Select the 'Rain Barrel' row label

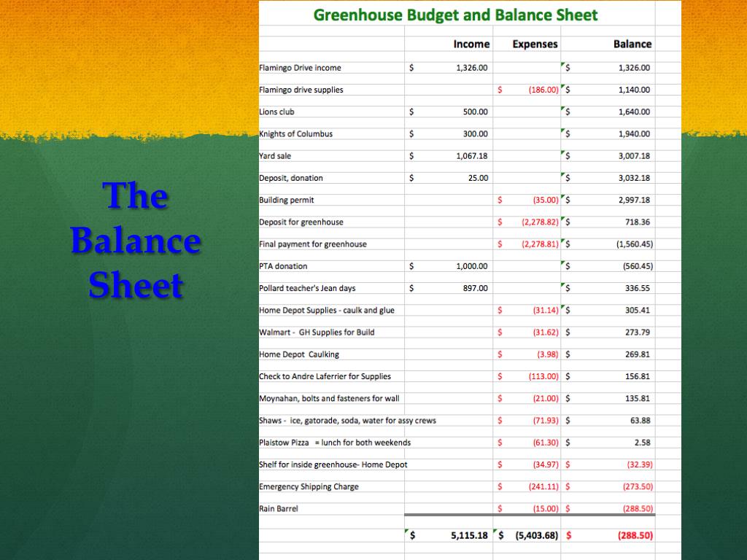(279, 508)
